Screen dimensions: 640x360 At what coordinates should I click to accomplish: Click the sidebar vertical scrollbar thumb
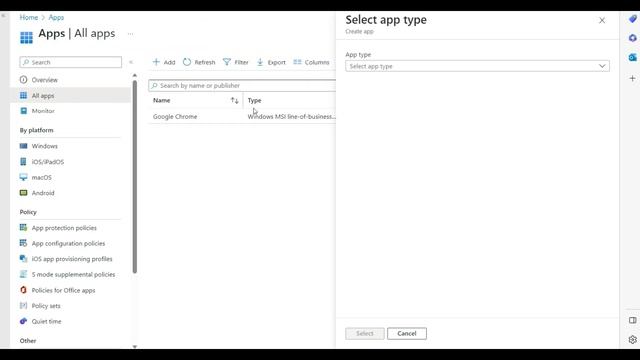tap(135, 176)
